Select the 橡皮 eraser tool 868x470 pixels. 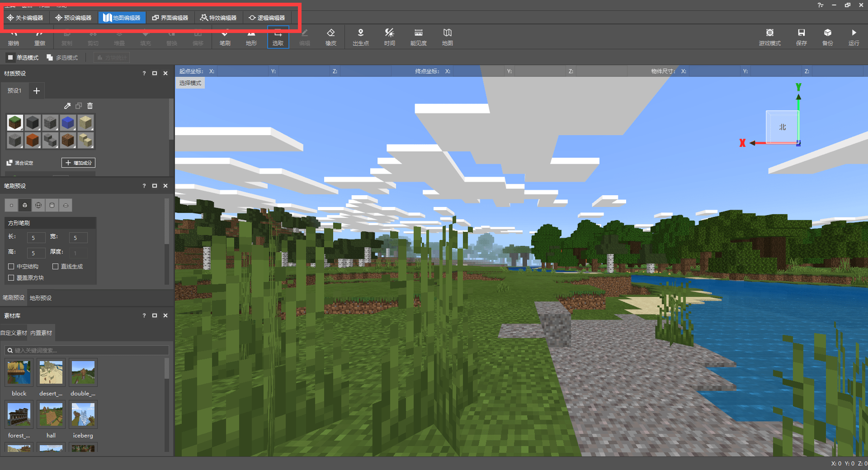331,37
